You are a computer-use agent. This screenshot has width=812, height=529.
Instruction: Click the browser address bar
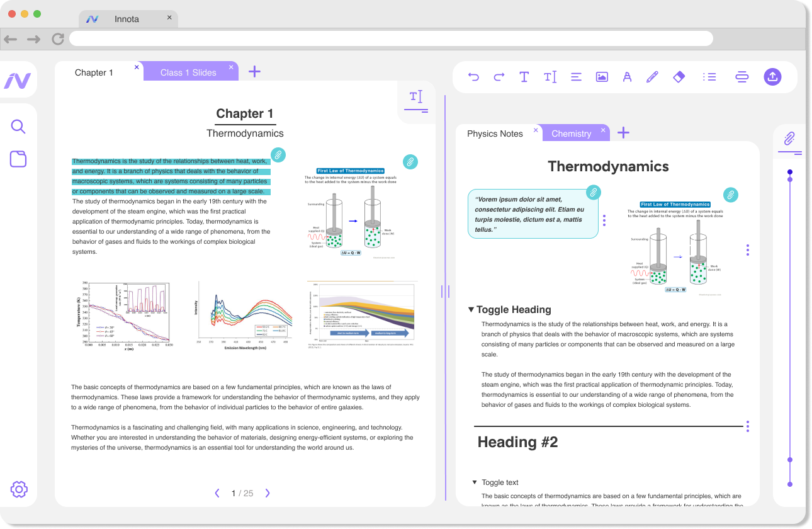[x=391, y=38]
